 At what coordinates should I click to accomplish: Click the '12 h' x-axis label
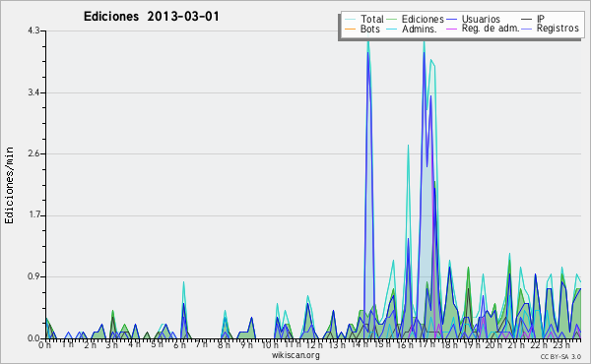tap(314, 345)
